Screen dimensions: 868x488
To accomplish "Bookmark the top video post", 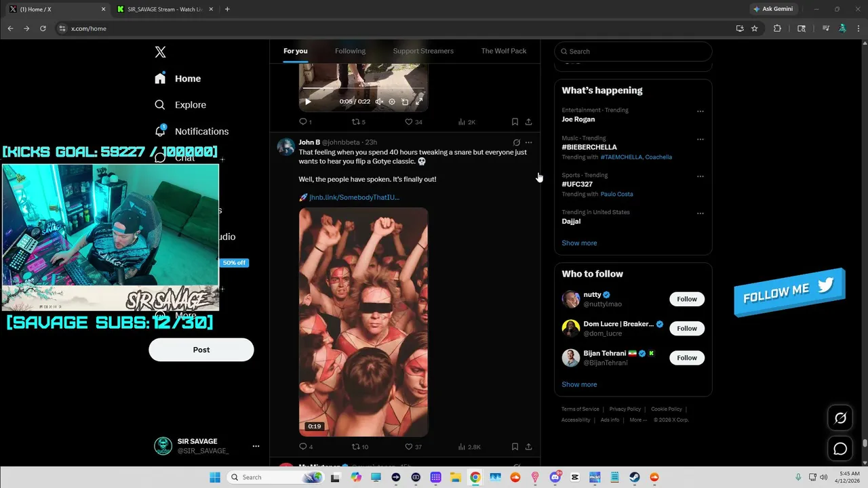I will 515,122.
